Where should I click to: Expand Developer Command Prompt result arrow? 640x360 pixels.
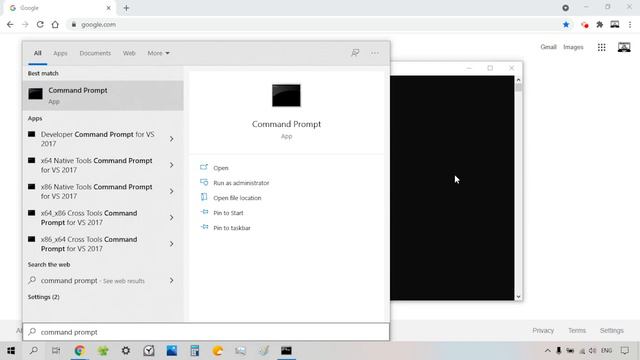[x=171, y=139]
